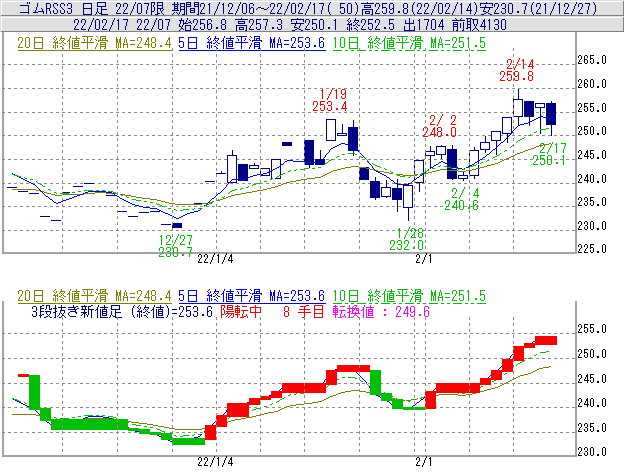Click the 2/14 candlestick with the highest wick
The width and height of the screenshot is (624, 475).
tap(518, 107)
